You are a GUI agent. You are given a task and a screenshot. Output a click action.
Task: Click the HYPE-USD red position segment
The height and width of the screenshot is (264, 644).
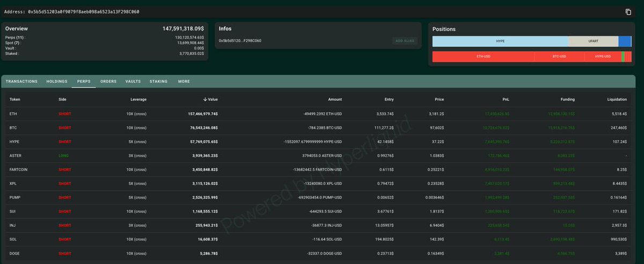point(603,56)
